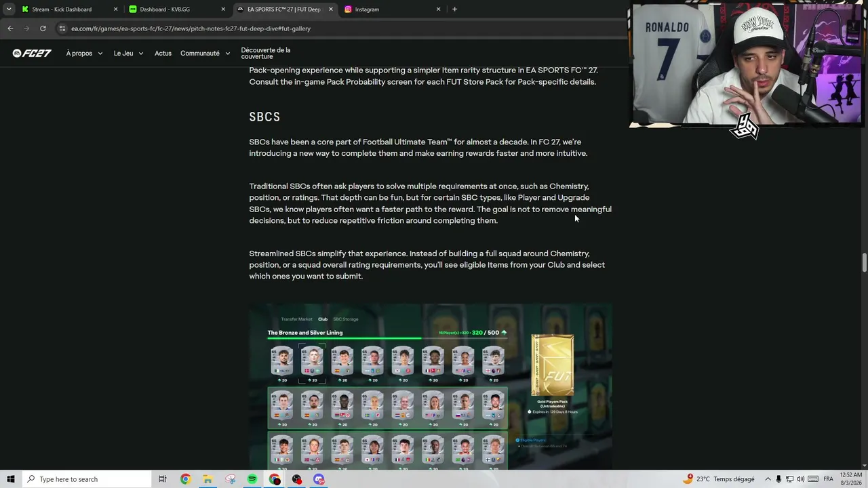Close the Dashboard - KVB.GG tab

tap(223, 9)
